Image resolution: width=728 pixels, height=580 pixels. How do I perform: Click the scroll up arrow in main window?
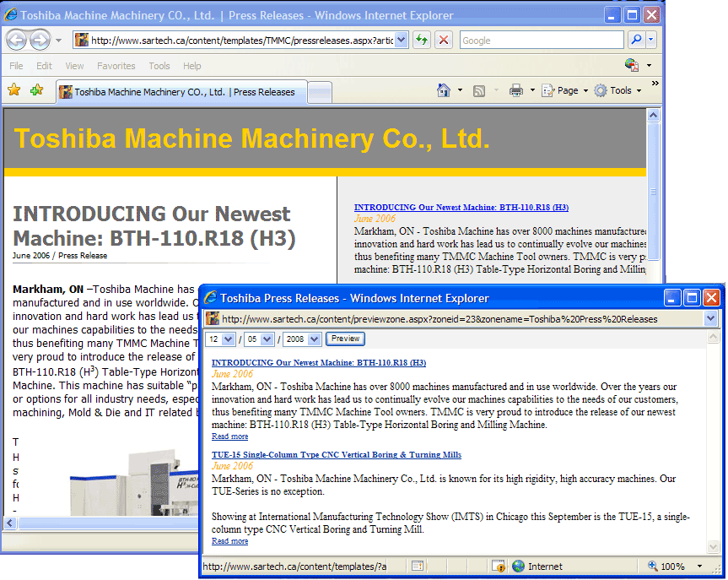pyautogui.click(x=653, y=115)
